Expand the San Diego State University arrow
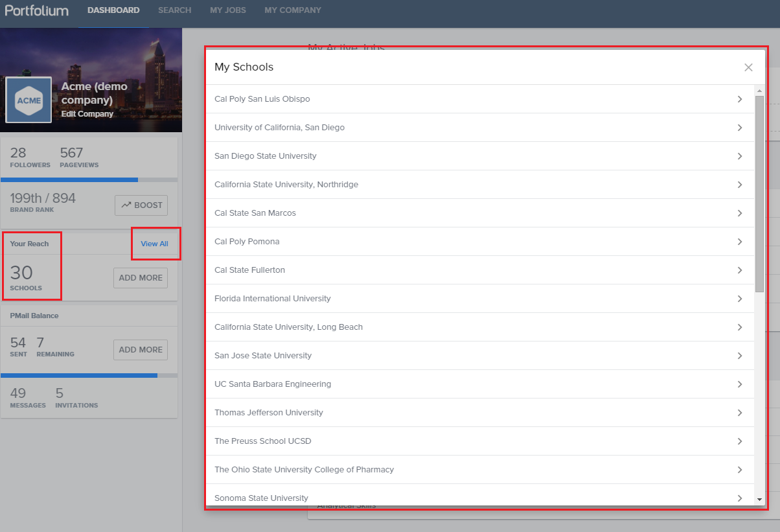The height and width of the screenshot is (532, 780). [x=740, y=156]
